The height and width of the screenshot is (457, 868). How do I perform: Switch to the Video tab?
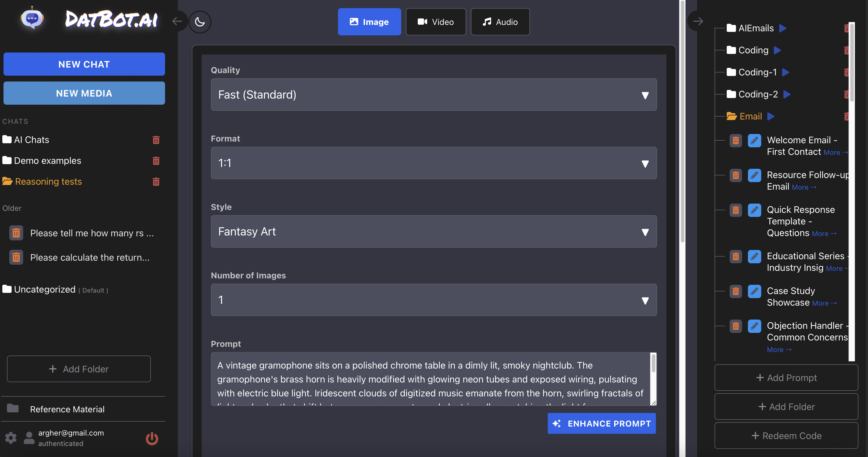tap(436, 22)
